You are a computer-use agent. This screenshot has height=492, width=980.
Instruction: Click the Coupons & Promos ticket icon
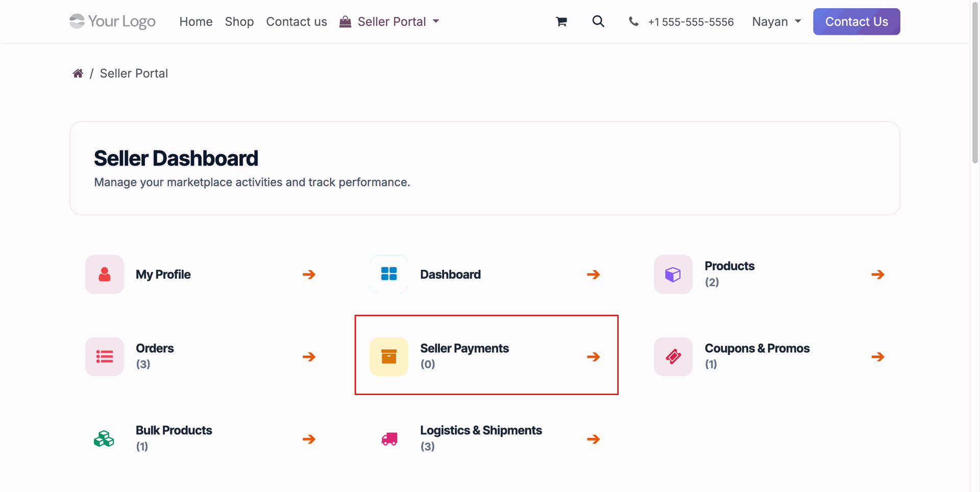[673, 357]
